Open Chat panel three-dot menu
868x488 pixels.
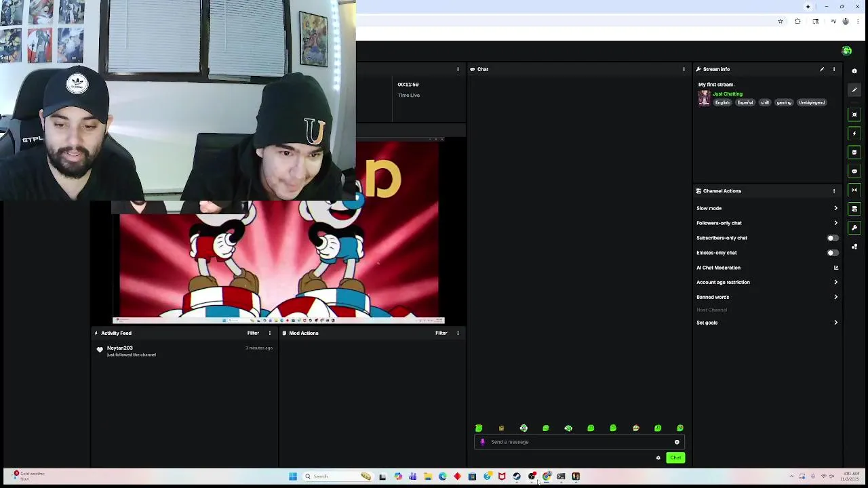click(684, 69)
